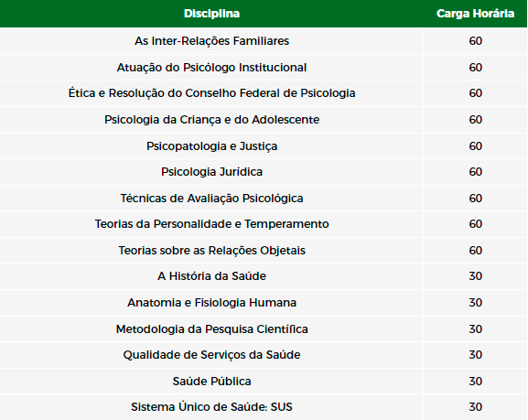The image size is (528, 420).
Task: Click the 30 hours value for A História da Saúde
Action: pyautogui.click(x=476, y=276)
